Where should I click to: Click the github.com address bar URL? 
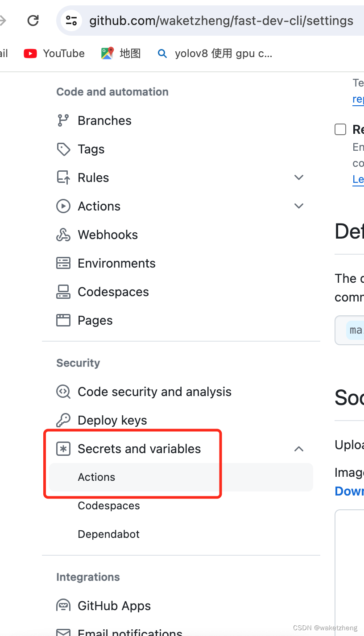[221, 21]
